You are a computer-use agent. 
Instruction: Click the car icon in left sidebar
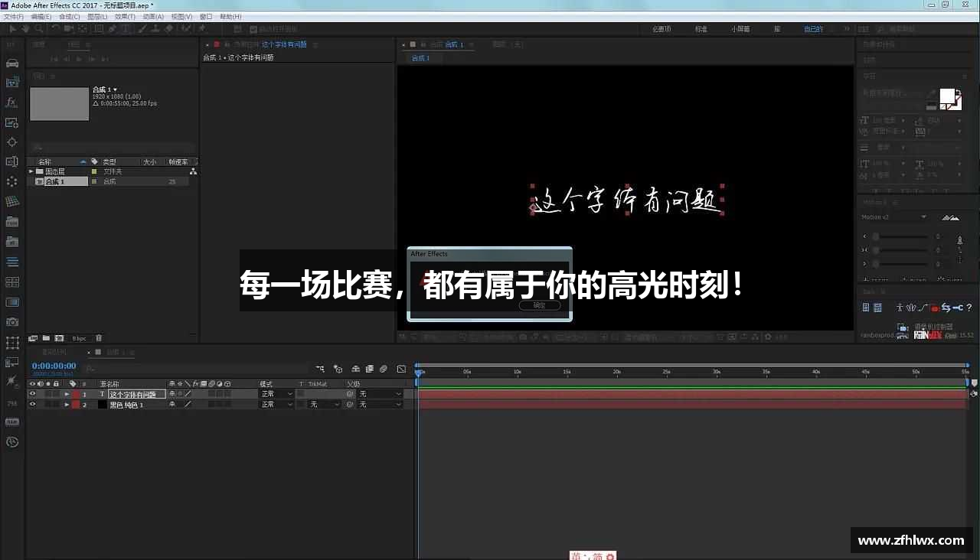coord(11,63)
